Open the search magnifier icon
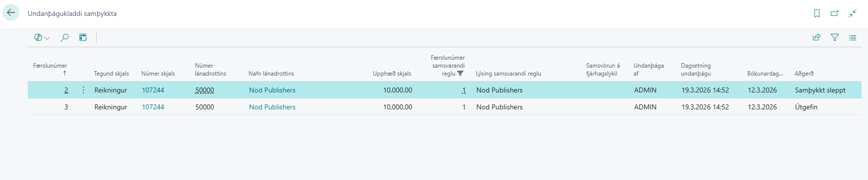Screen dimensions: 868x180 64,37
